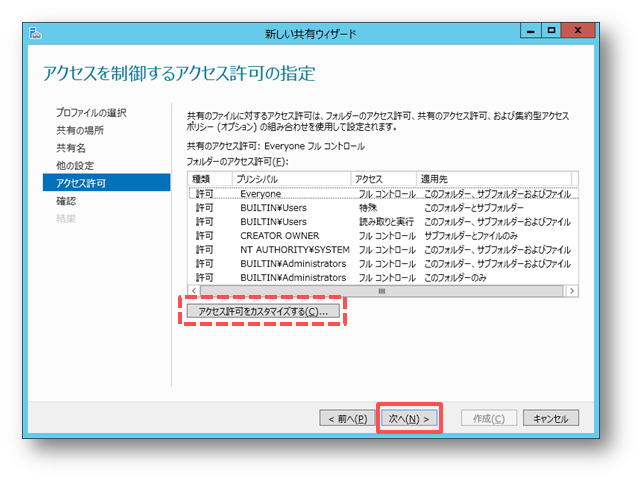Sort by the アクセス column header
Image resolution: width=642 pixels, height=481 pixels.
point(383,179)
